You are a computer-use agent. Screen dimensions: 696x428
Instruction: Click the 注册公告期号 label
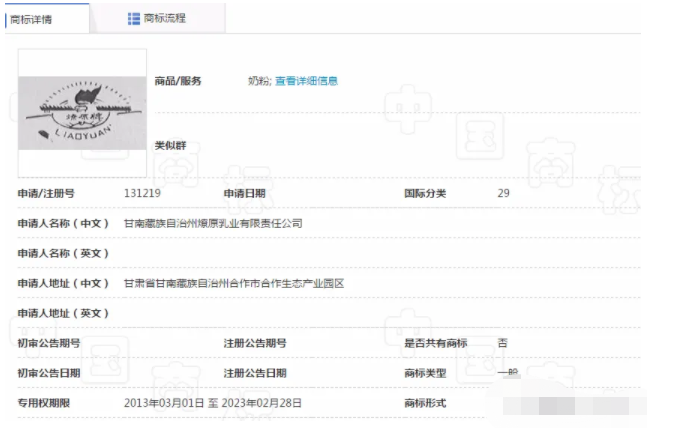point(255,343)
